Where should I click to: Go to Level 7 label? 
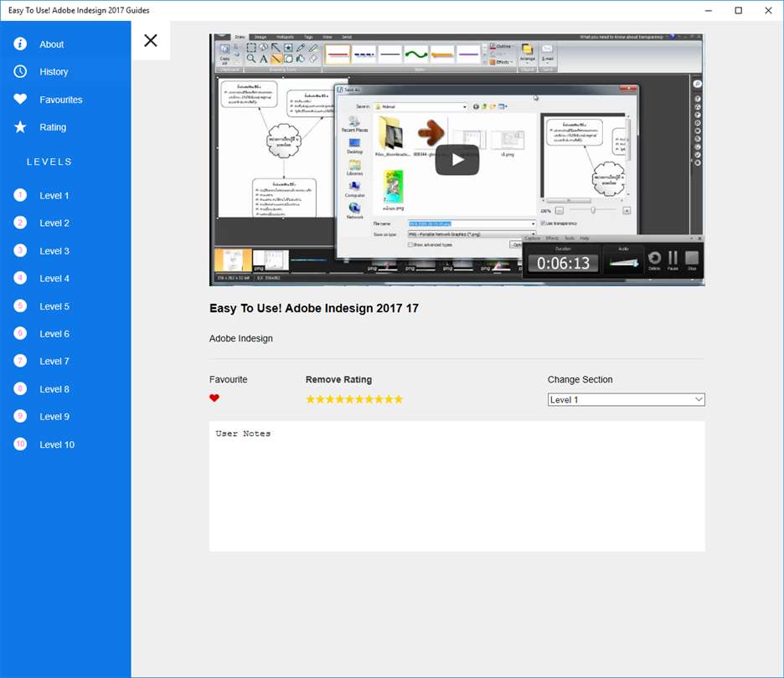[54, 362]
